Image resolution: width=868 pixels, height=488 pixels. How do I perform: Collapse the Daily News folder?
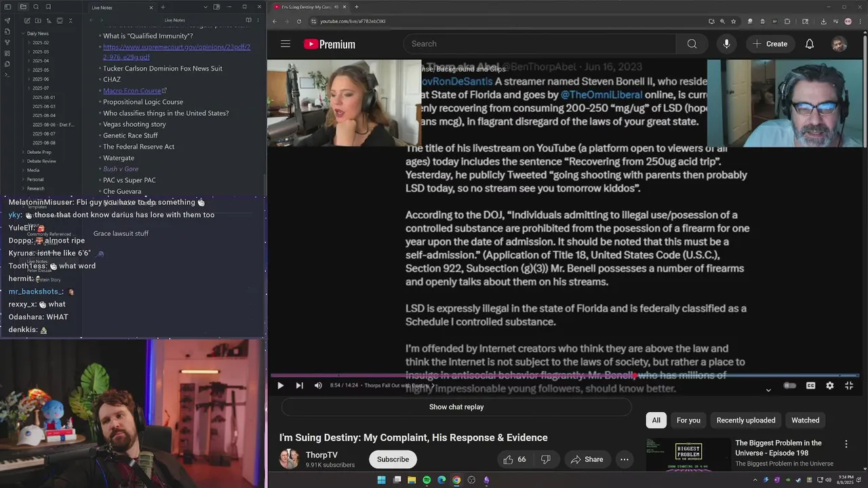[37, 33]
